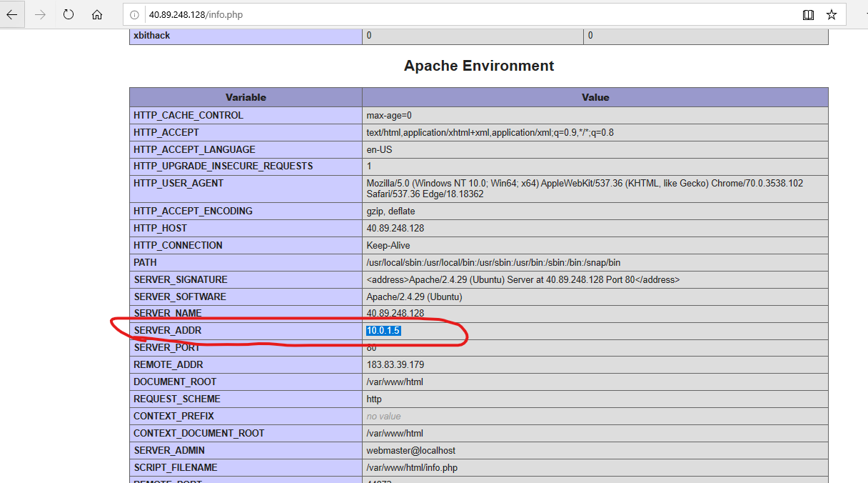The width and height of the screenshot is (868, 483).
Task: Select the HTTP_ACCEPT_LANGUAGE label
Action: (x=193, y=149)
